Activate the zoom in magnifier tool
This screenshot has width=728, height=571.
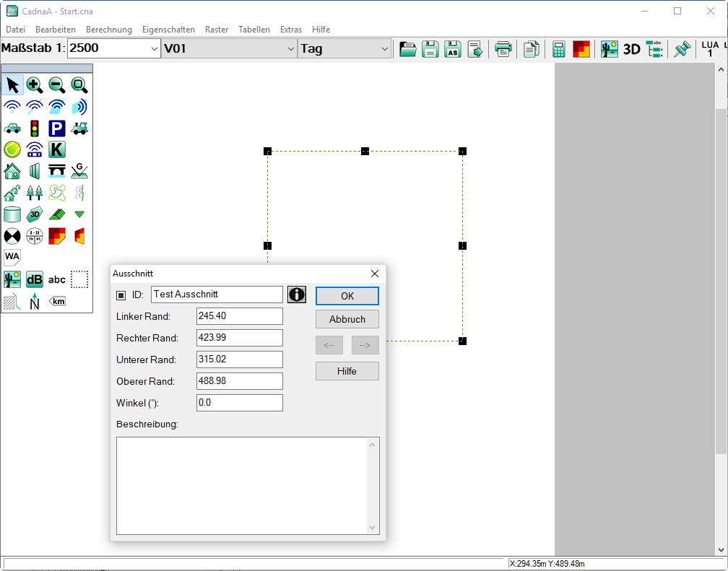click(35, 85)
